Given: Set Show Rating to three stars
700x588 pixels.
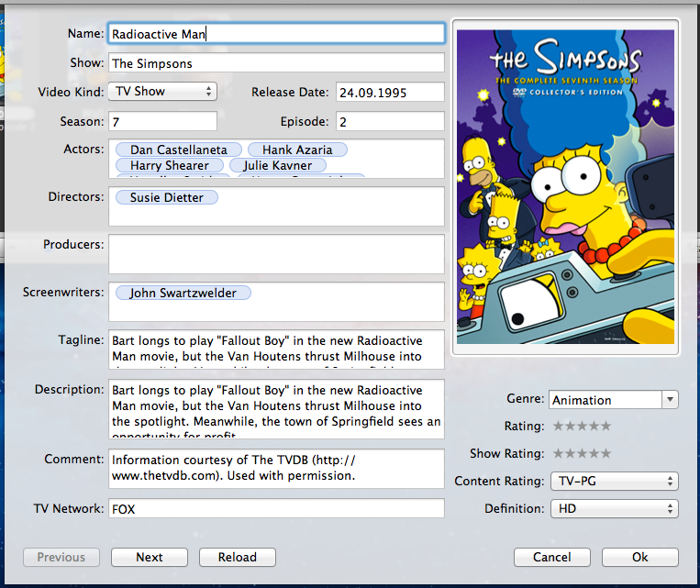Looking at the screenshot, I should click(582, 453).
